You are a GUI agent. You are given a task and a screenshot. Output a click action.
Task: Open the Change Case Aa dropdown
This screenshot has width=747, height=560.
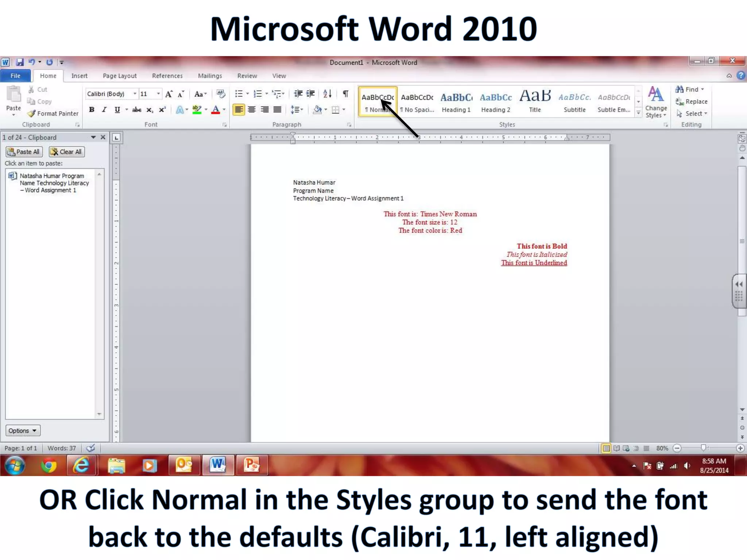(x=200, y=94)
